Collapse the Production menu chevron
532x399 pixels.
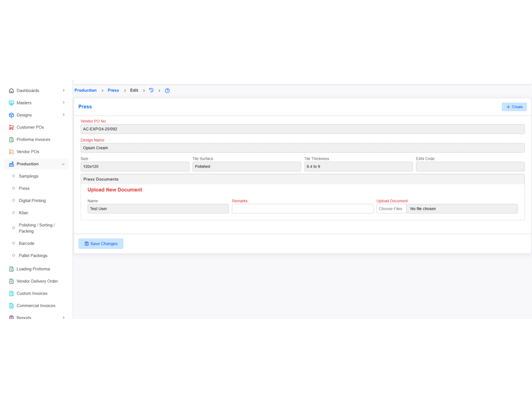(x=63, y=164)
